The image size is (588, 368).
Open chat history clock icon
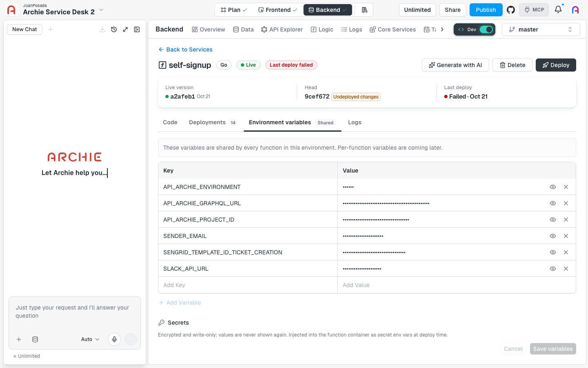point(114,29)
